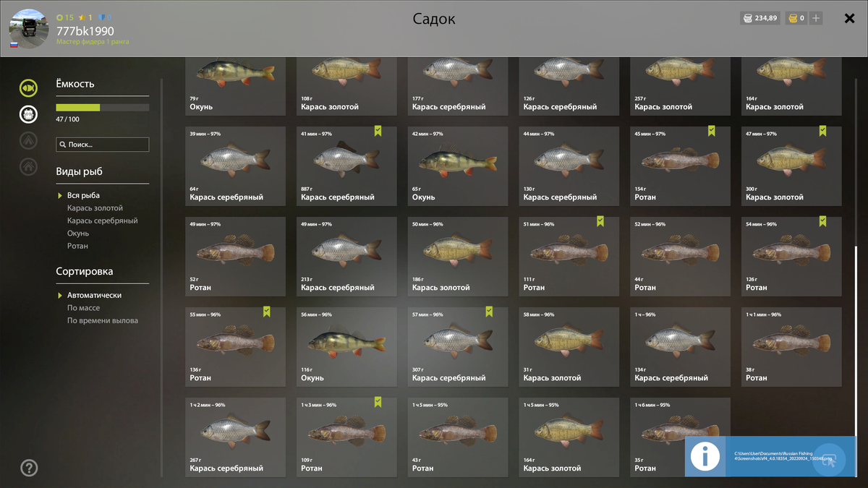Toggle checkmark on 154 г Ротан card

[x=712, y=131]
